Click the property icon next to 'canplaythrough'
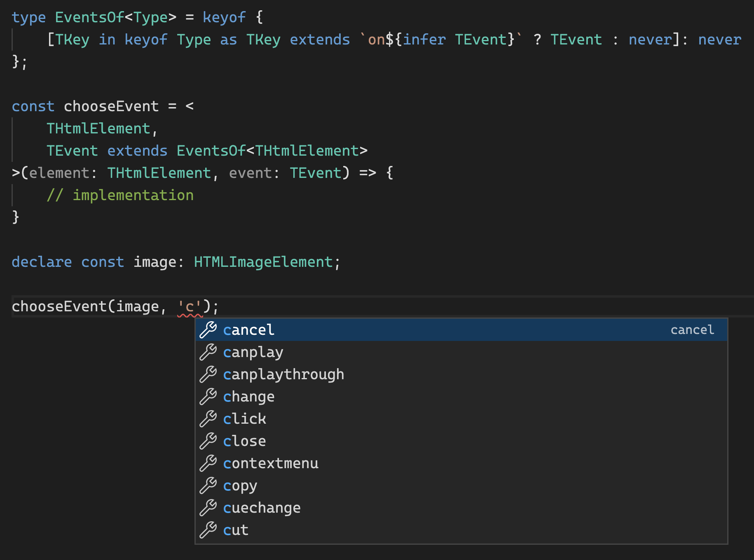Image resolution: width=754 pixels, height=560 pixels. 208,374
